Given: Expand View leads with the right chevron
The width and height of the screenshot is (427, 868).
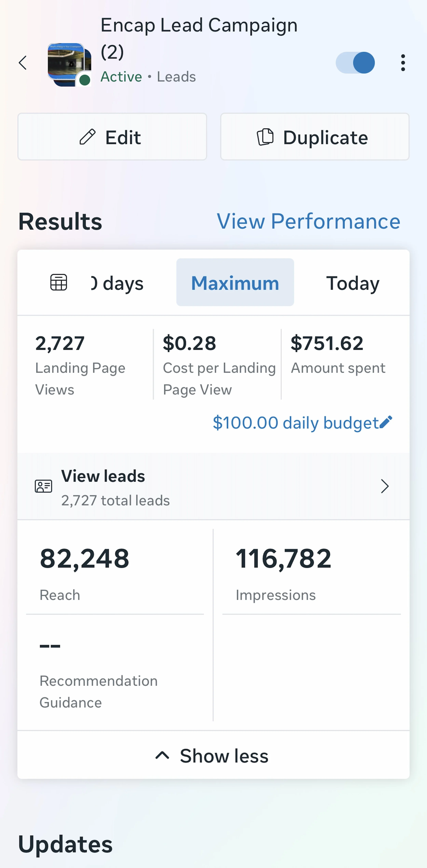Looking at the screenshot, I should (385, 486).
